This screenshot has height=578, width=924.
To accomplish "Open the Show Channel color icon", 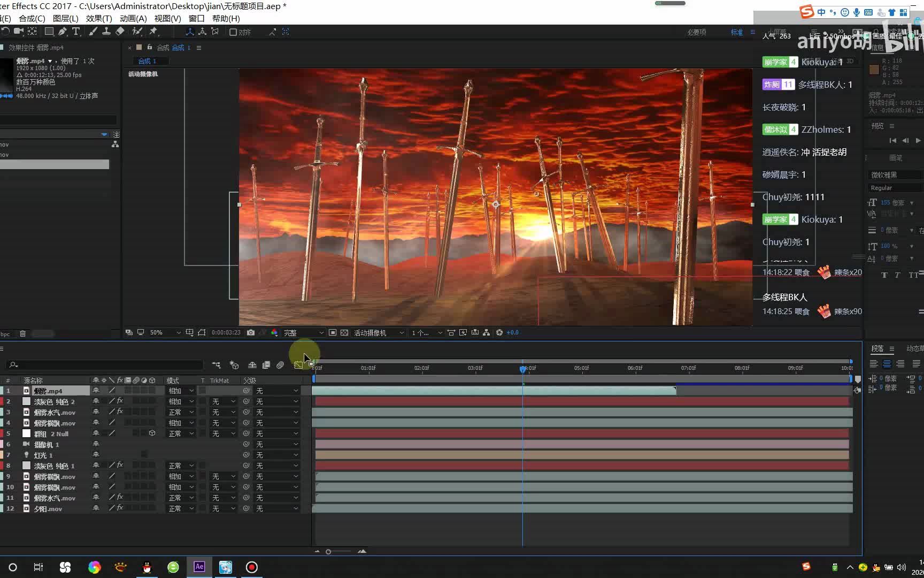I will pyautogui.click(x=274, y=332).
